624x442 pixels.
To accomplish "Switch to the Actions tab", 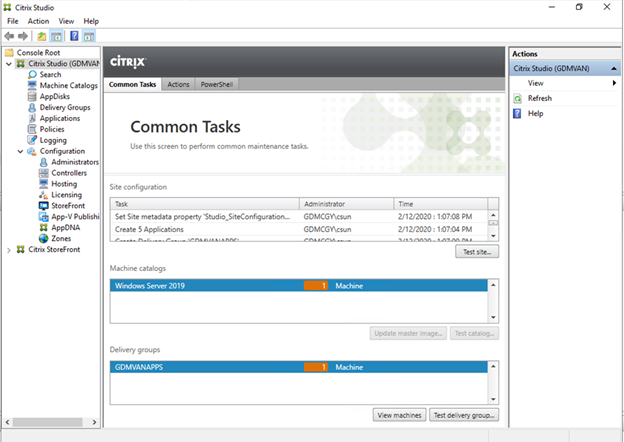I will 178,84.
